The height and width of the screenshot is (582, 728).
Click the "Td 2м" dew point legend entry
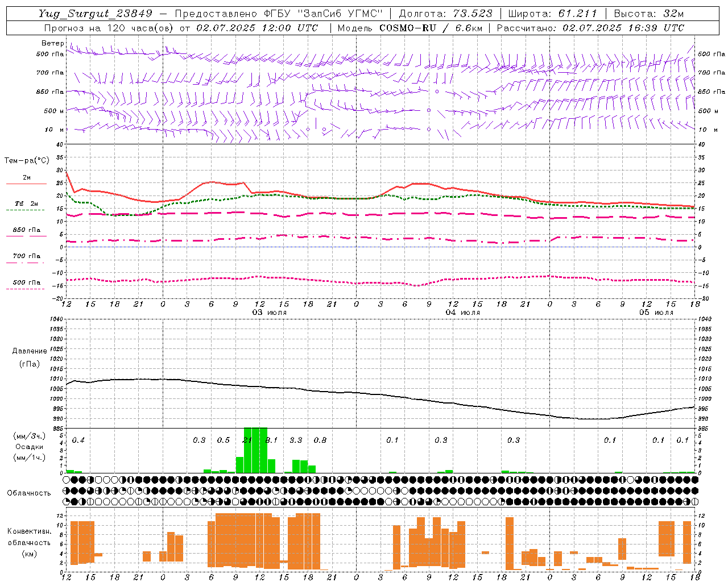click(x=26, y=203)
